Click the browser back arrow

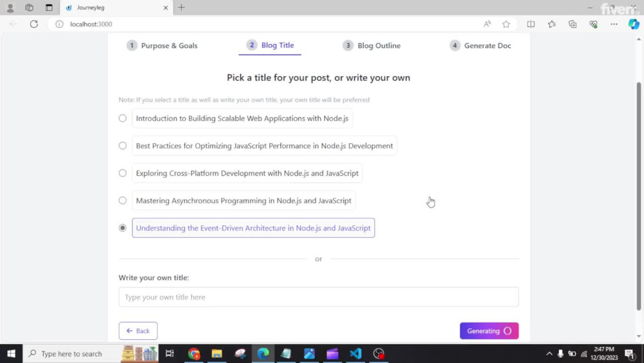(x=13, y=25)
